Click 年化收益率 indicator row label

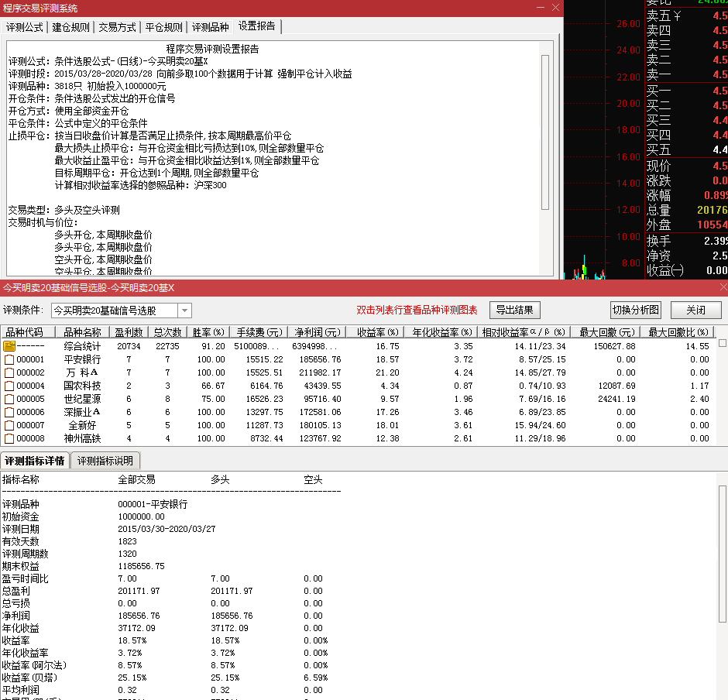tap(25, 653)
